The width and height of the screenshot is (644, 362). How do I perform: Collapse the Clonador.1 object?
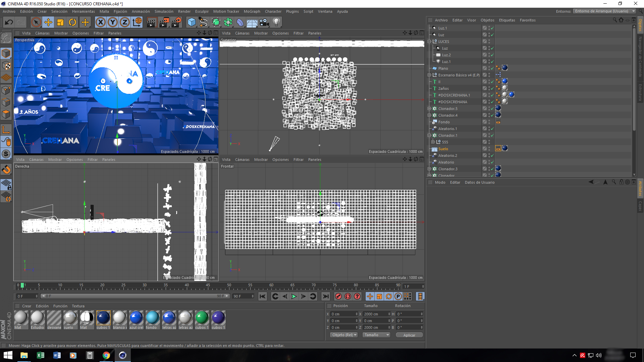[429, 135]
